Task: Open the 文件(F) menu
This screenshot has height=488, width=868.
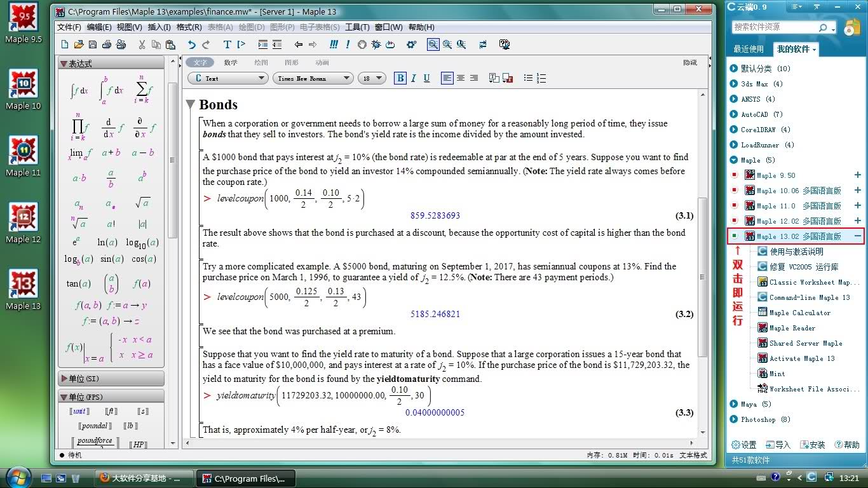Action: [69, 27]
